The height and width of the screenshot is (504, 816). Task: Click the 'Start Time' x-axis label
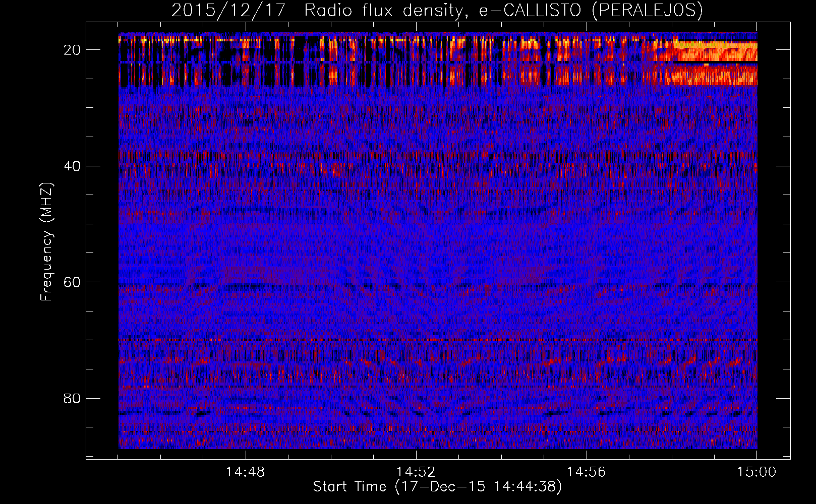pos(437,487)
